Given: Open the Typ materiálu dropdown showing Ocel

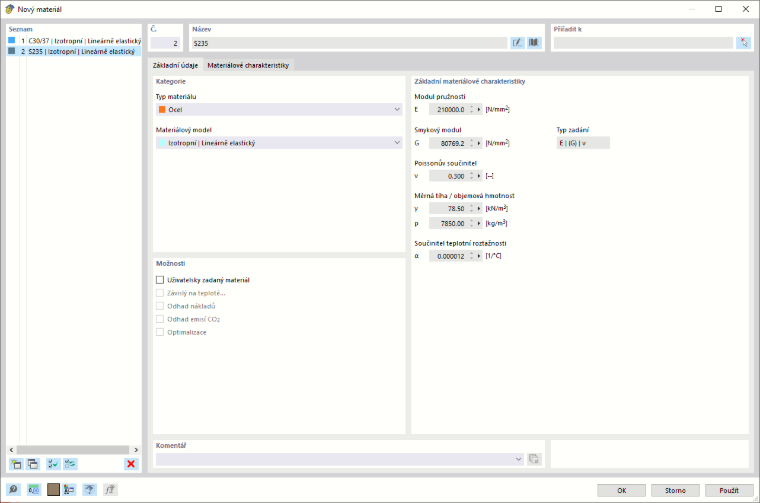Looking at the screenshot, I should 279,110.
